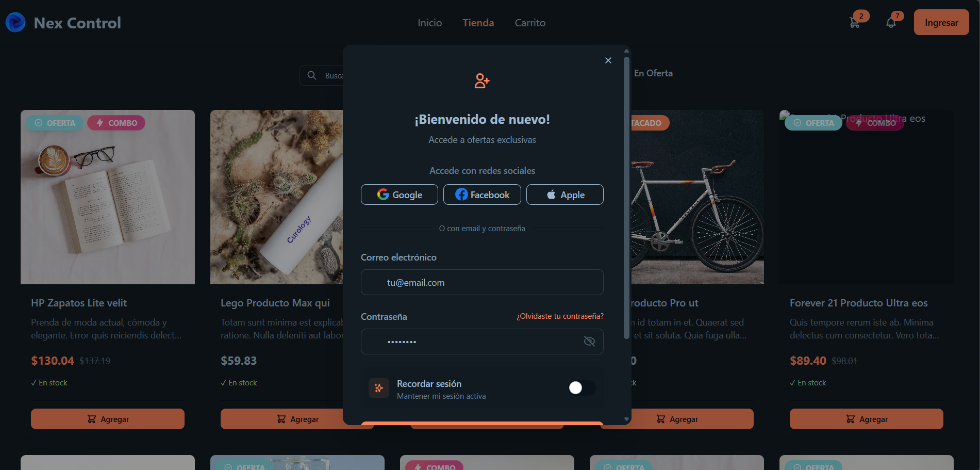The width and height of the screenshot is (980, 470).
Task: Open the notifications bell
Action: 891,23
